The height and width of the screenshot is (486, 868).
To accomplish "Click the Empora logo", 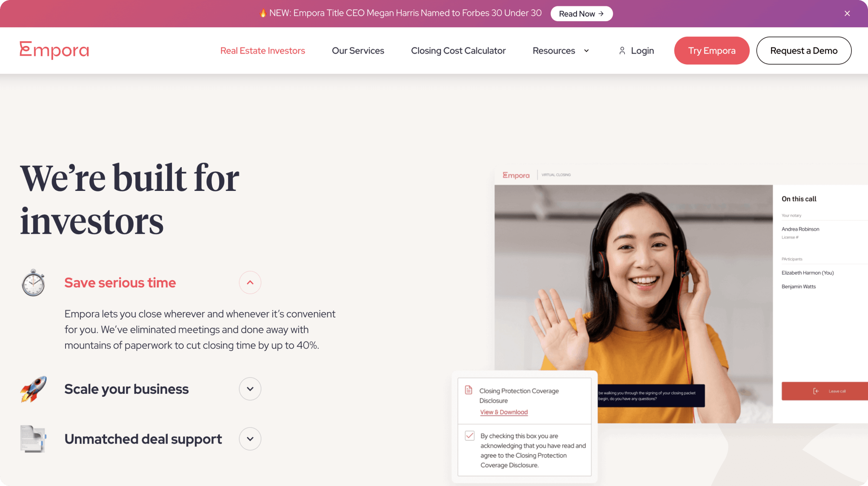I will pos(54,50).
